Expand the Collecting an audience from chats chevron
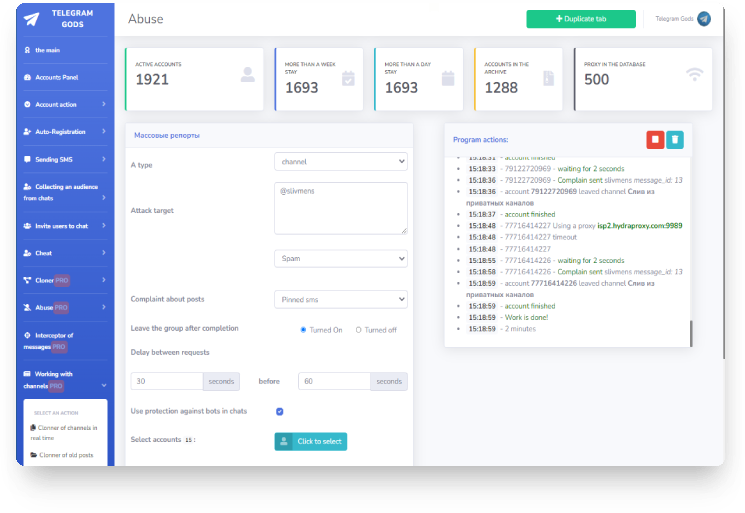The width and height of the screenshot is (745, 513). click(x=104, y=198)
